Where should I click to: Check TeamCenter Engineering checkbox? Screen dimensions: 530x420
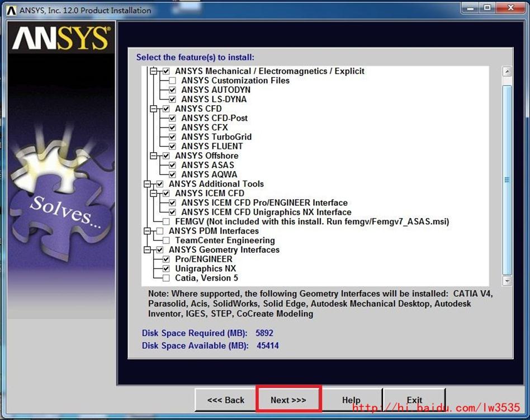166,240
